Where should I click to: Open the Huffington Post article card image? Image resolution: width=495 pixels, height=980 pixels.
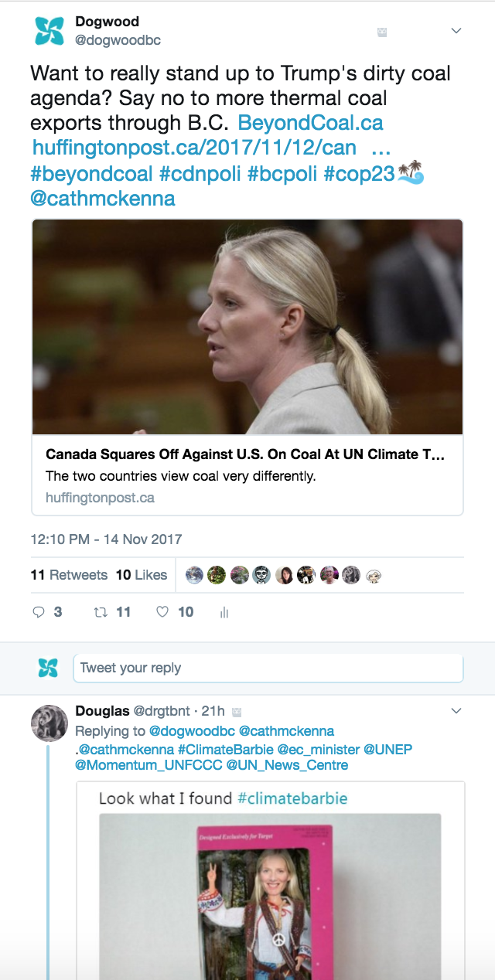point(247,327)
